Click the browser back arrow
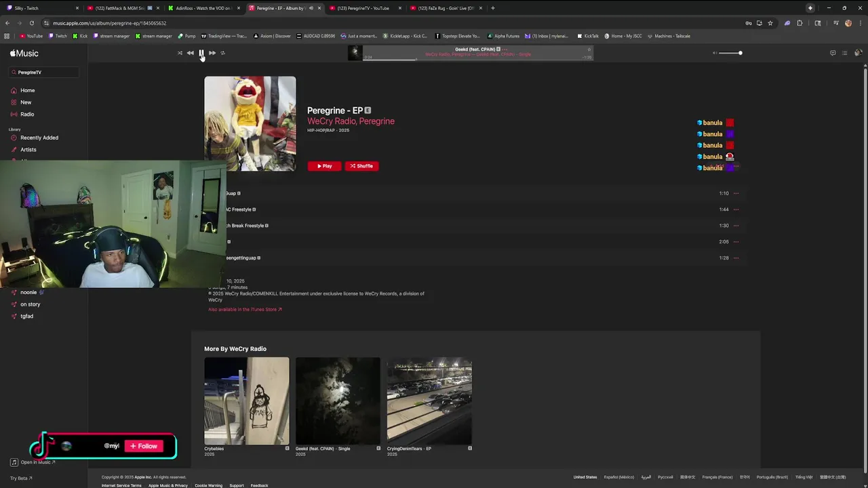Screen dimensions: 868x488 7,23
